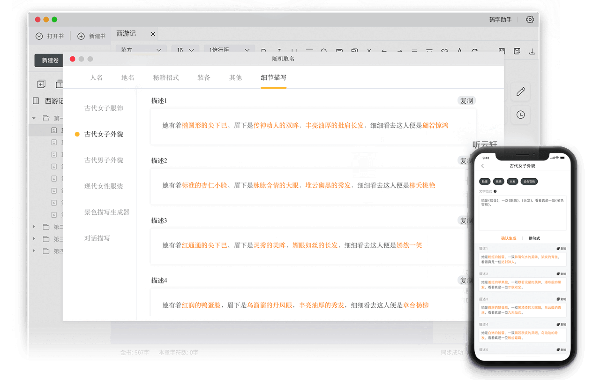The height and width of the screenshot is (380, 600).
Task: Click the 描述3 generated text box
Action: (310, 246)
